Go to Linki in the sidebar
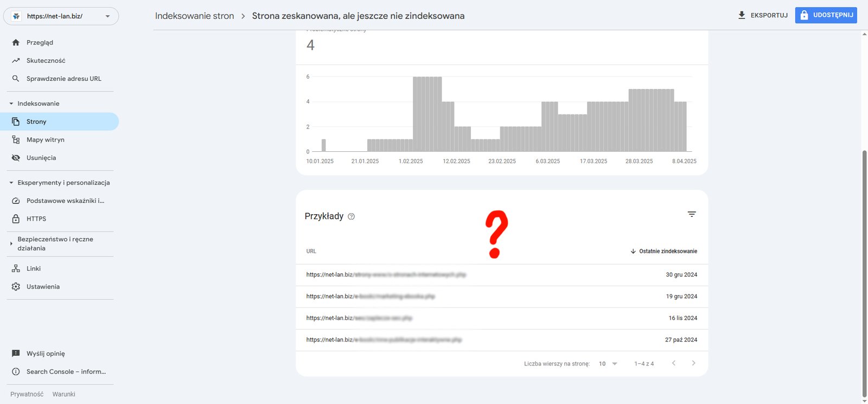The width and height of the screenshot is (868, 404). click(34, 269)
